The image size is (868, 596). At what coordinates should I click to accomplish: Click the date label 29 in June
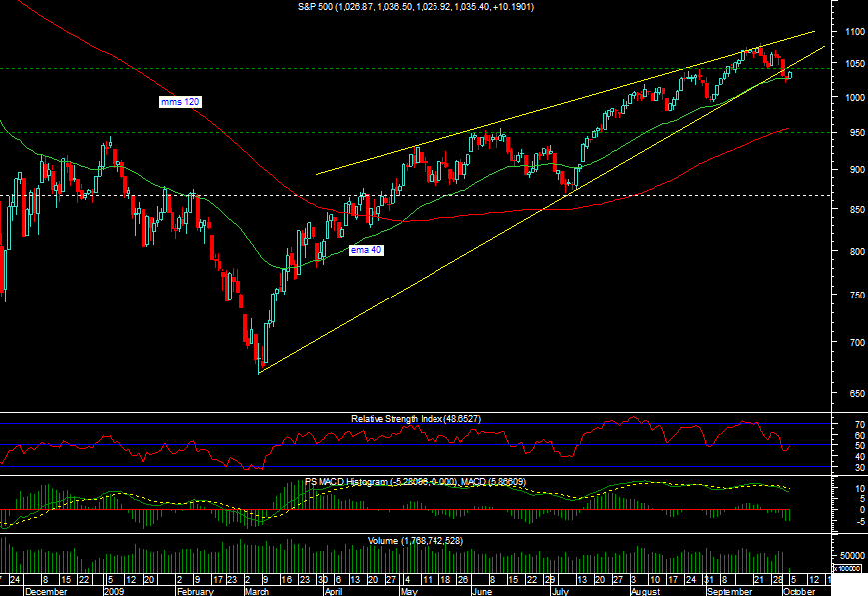[549, 579]
